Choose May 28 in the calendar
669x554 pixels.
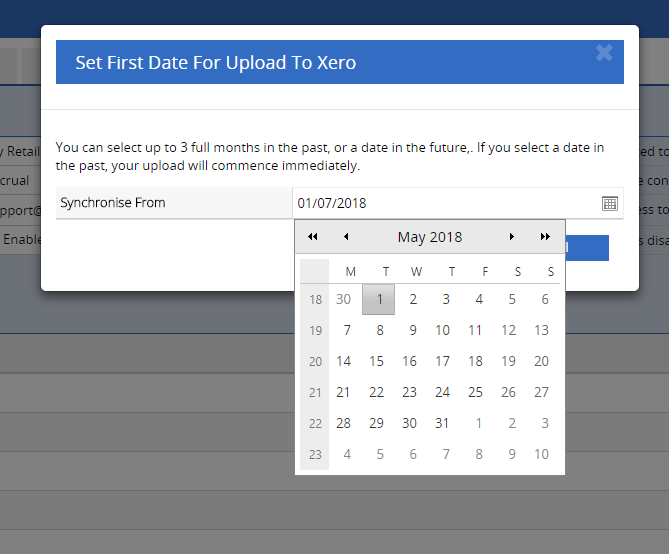[345, 423]
